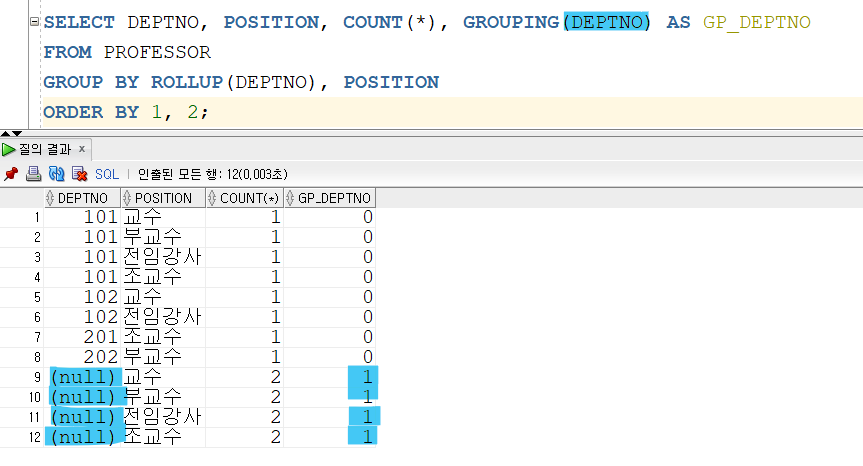This screenshot has width=863, height=466.
Task: Delete row using red X icon
Action: pos(80,174)
